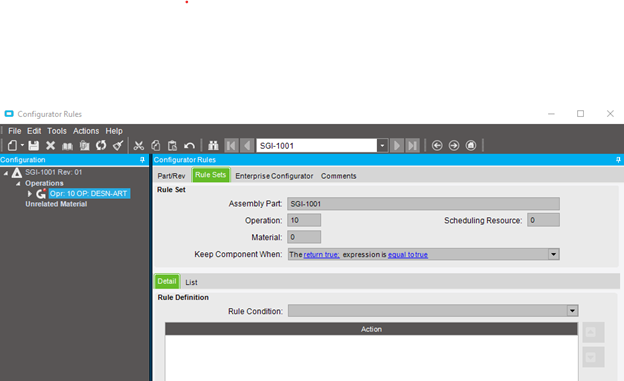Click the Home circle icon in toolbar
This screenshot has width=624, height=381.
pyautogui.click(x=471, y=146)
